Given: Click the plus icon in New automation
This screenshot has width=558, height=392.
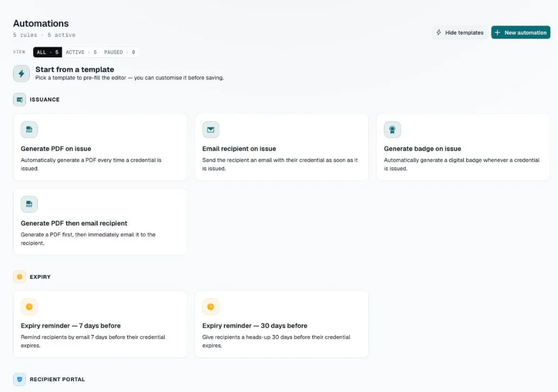Looking at the screenshot, I should click(497, 32).
